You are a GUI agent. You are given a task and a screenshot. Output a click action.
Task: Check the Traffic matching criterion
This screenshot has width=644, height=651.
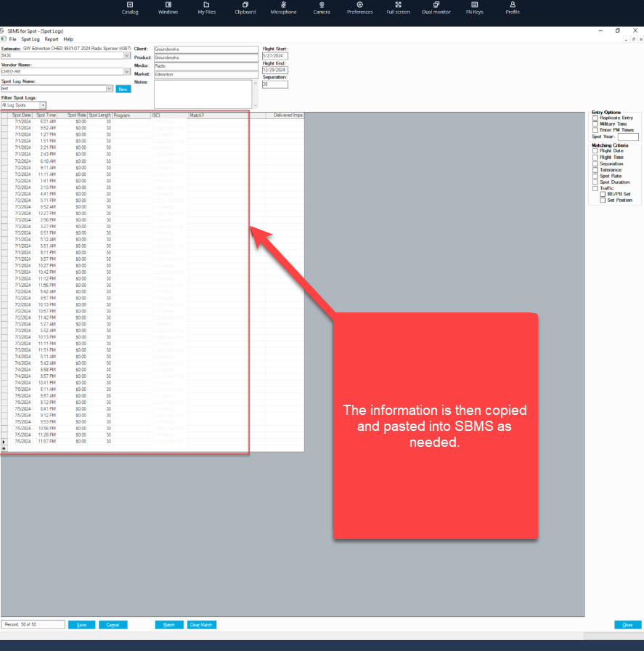pos(595,188)
